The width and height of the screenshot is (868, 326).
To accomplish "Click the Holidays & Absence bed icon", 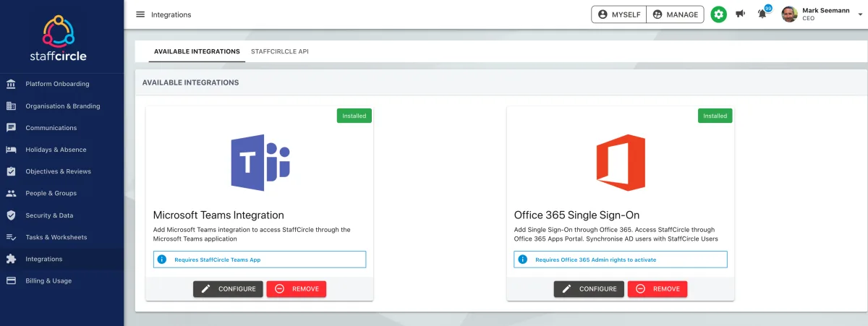I will 11,150.
